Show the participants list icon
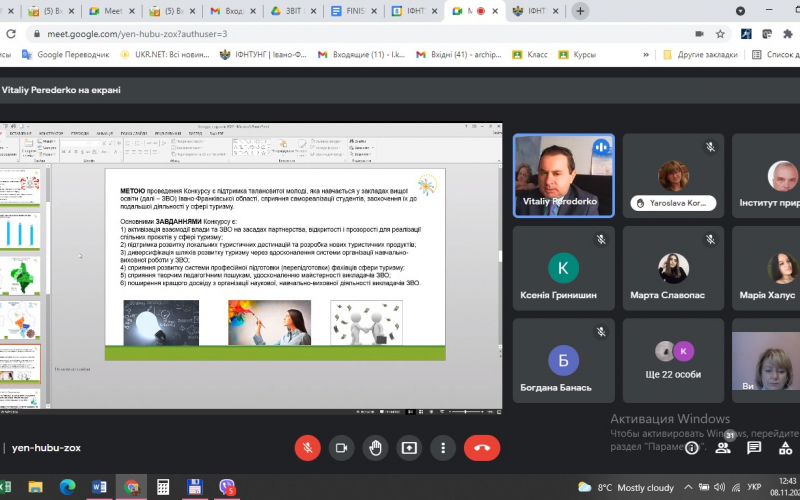 (x=723, y=448)
